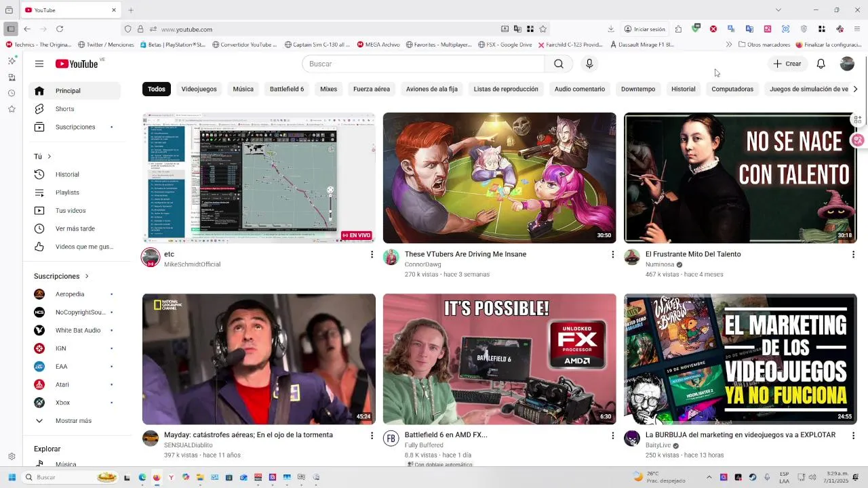Screen dimensions: 868x488
Task: Open the notifications bell
Action: click(x=821, y=64)
